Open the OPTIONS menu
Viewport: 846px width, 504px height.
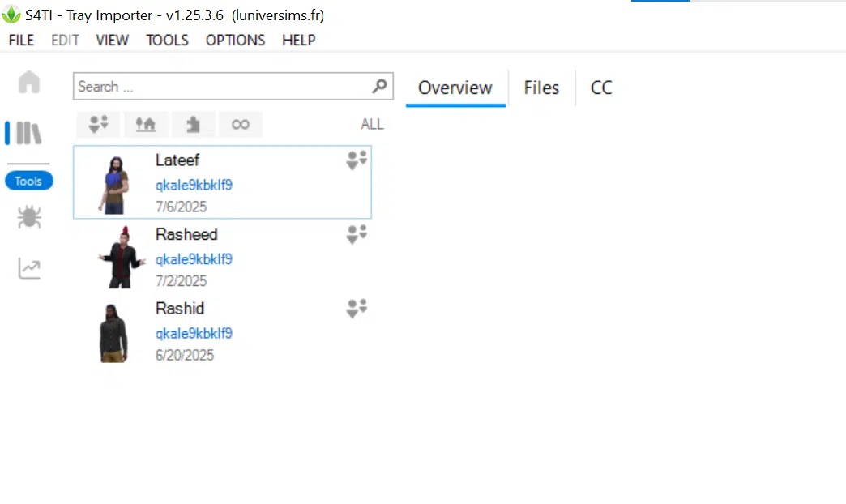(235, 40)
